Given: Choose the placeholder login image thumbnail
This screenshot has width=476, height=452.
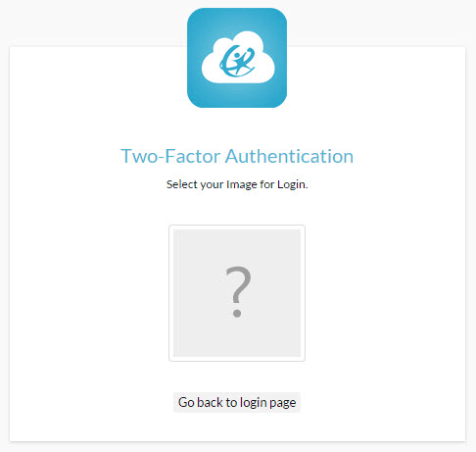Looking at the screenshot, I should point(237,293).
